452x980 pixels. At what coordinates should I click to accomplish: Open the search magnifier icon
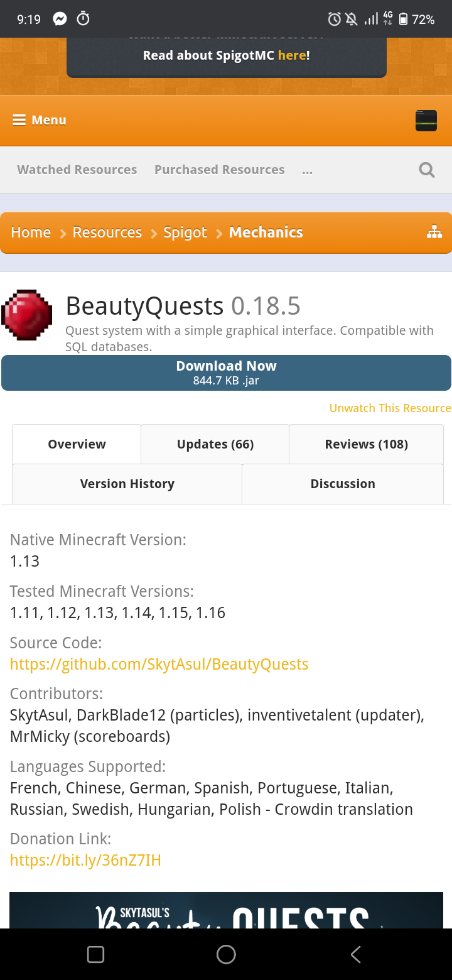426,170
